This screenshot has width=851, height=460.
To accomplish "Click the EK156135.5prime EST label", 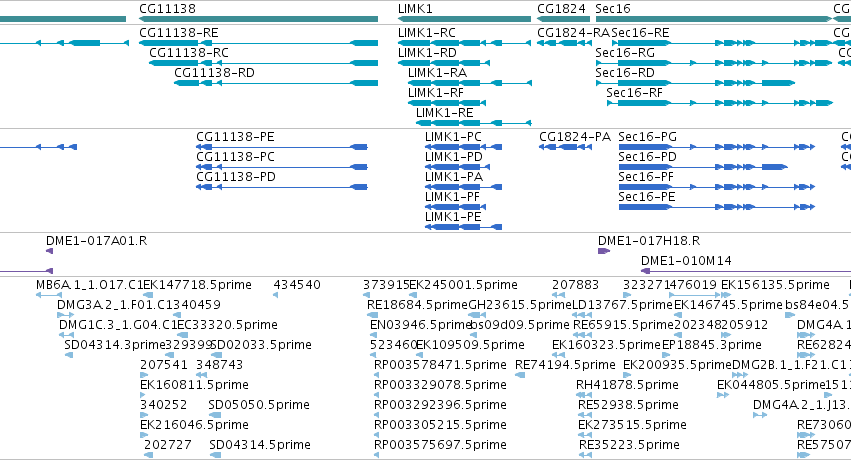I will pos(775,285).
